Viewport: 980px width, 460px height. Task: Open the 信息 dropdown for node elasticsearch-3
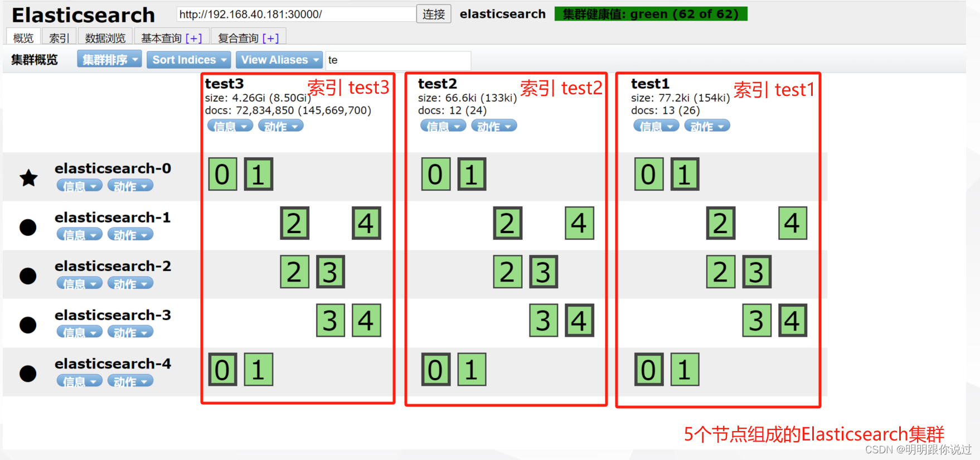click(x=79, y=332)
